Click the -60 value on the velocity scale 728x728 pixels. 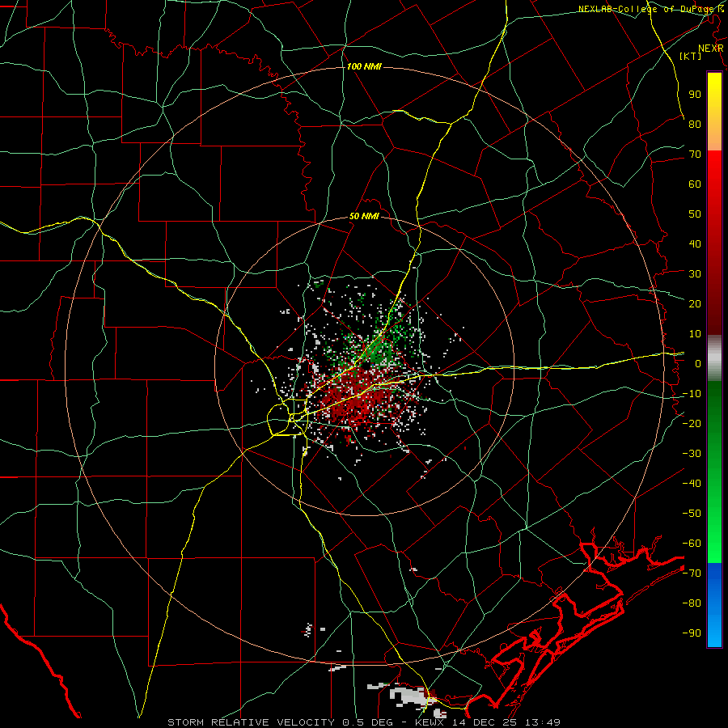692,544
